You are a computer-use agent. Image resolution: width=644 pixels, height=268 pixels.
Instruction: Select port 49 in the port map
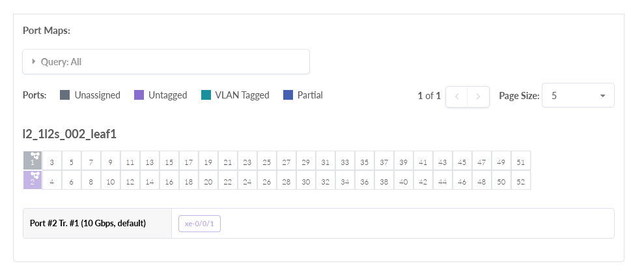pyautogui.click(x=501, y=161)
